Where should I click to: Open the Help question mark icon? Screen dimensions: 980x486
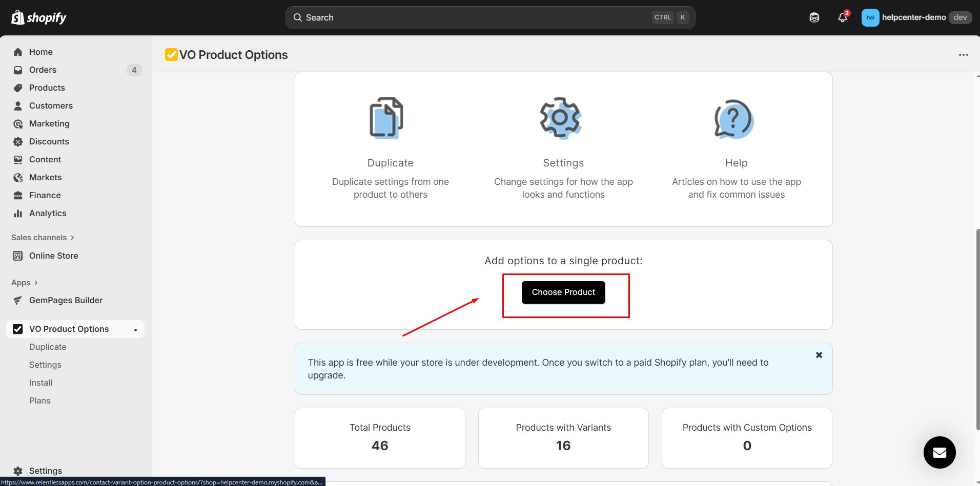pos(734,119)
